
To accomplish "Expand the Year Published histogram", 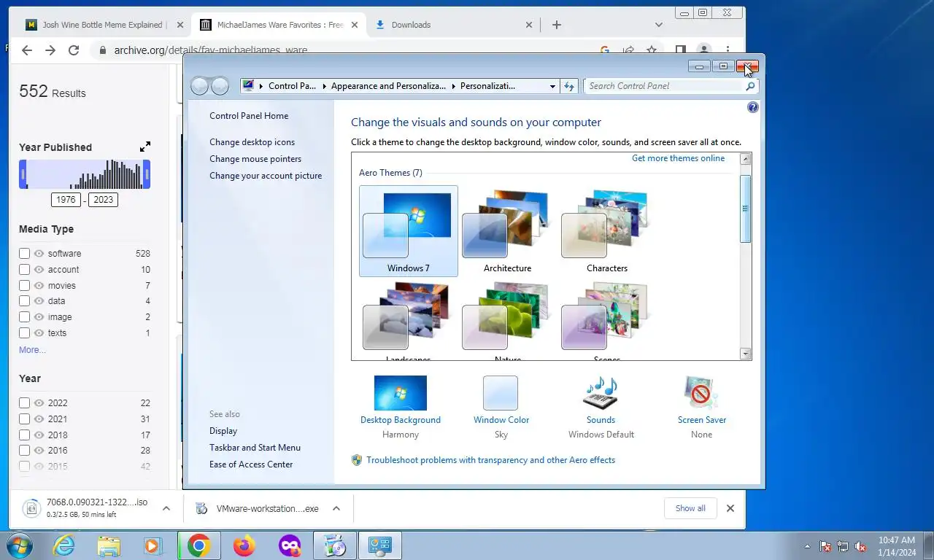I will [x=145, y=147].
